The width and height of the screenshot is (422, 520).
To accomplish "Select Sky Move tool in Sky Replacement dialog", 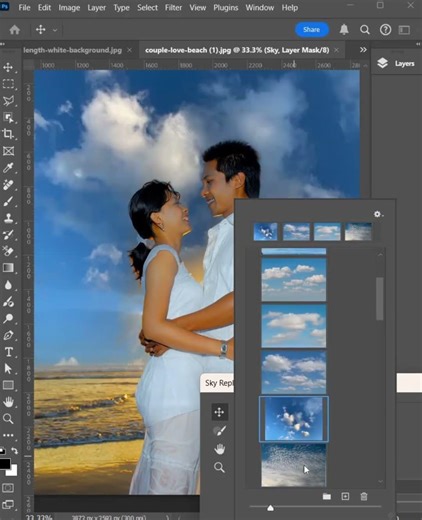I will coord(219,412).
